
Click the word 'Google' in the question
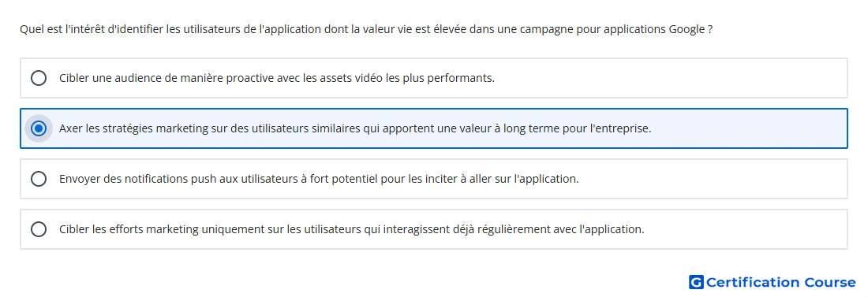point(687,30)
